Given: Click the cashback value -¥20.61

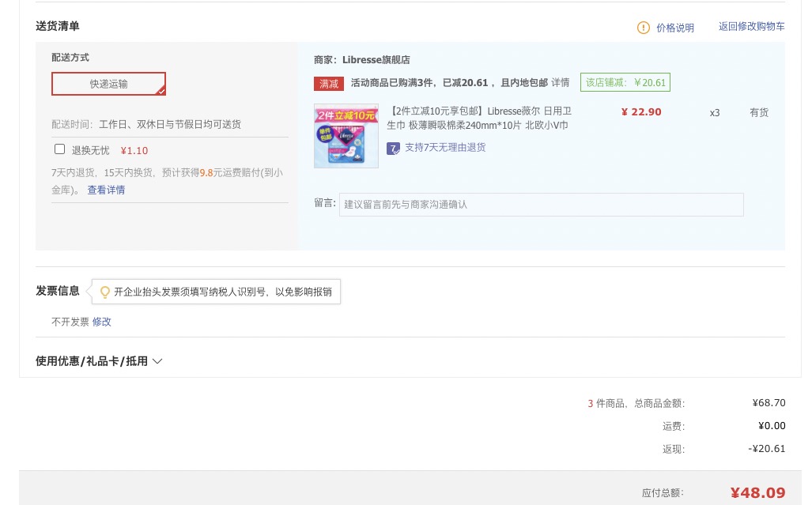Looking at the screenshot, I should [x=766, y=449].
